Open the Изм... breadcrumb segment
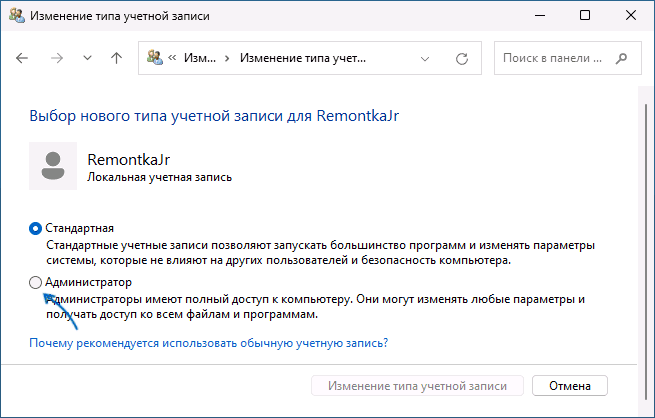The height and width of the screenshot is (418, 655). (200, 58)
